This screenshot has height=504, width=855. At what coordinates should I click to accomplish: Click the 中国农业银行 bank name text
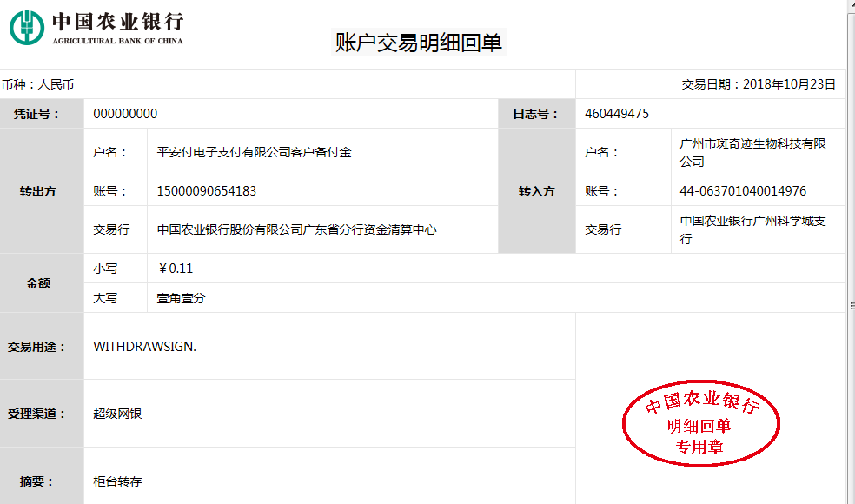coord(118,22)
